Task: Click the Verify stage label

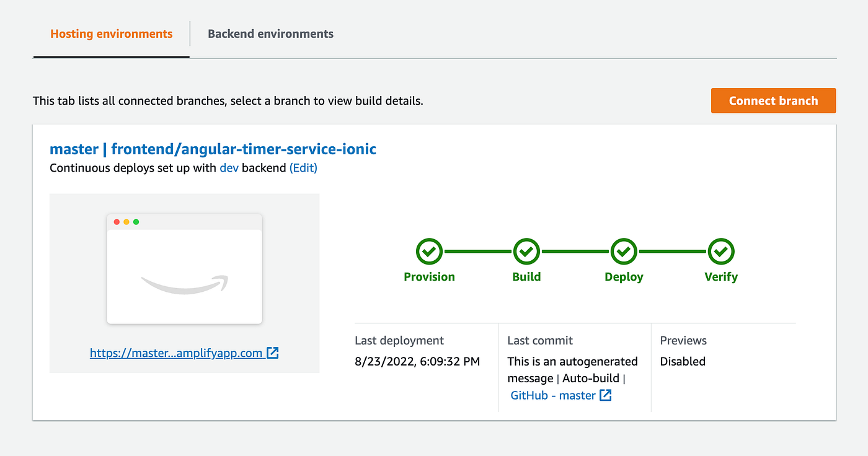Action: 721,277
